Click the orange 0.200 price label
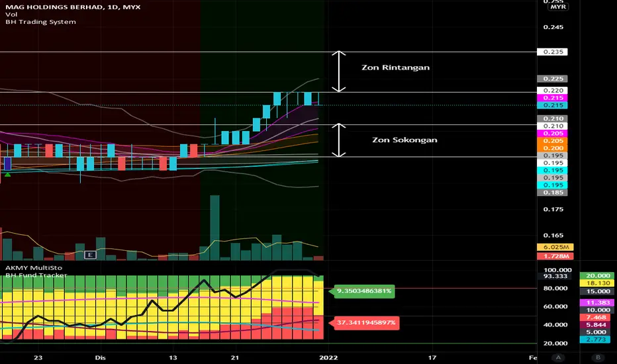This screenshot has height=364, width=617. coord(553,148)
